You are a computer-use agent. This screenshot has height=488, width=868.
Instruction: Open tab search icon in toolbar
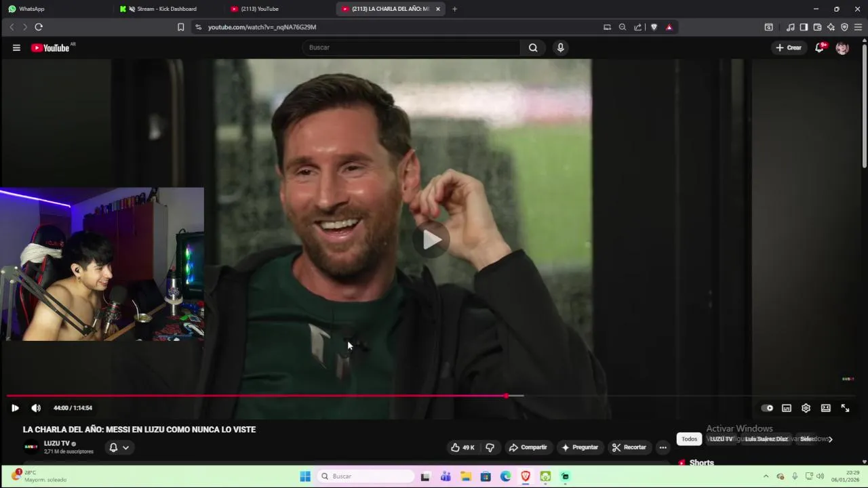pos(768,27)
